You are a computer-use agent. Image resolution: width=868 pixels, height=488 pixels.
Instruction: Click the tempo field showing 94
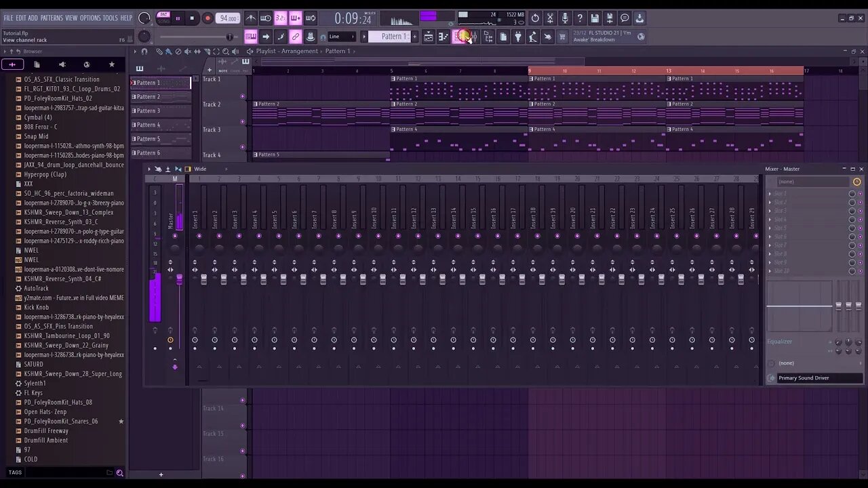tap(229, 18)
